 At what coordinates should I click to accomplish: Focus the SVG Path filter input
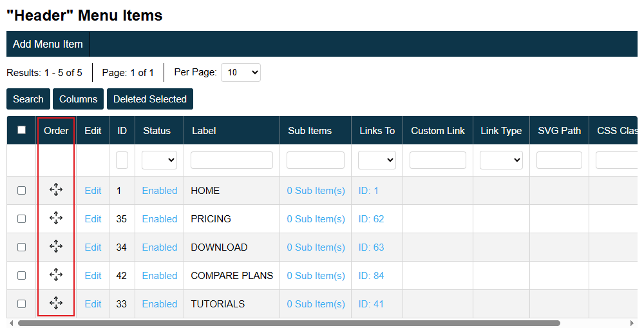(x=559, y=160)
